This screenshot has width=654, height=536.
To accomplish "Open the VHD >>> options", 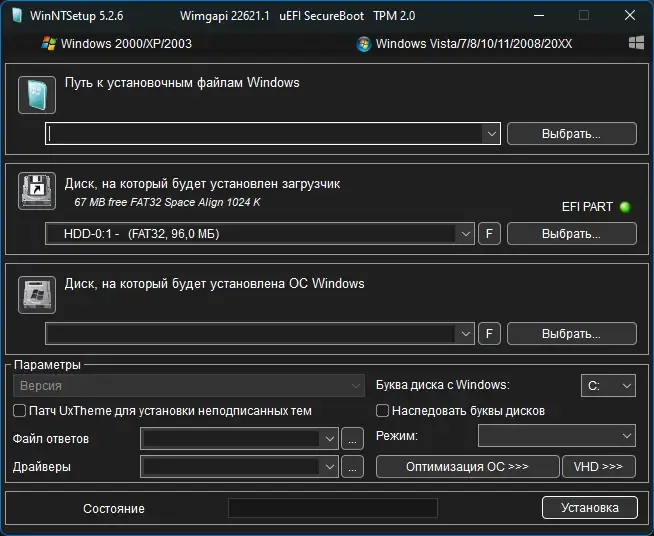I will [x=599, y=466].
